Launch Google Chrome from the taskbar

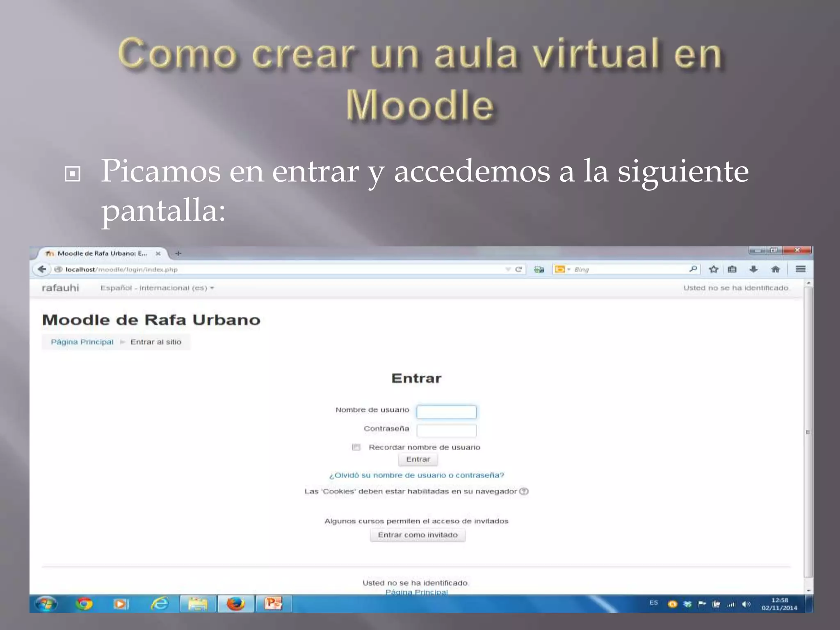point(84,604)
